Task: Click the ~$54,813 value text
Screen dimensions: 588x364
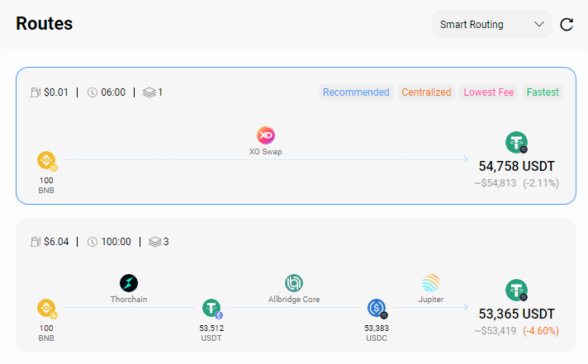Action: (495, 183)
